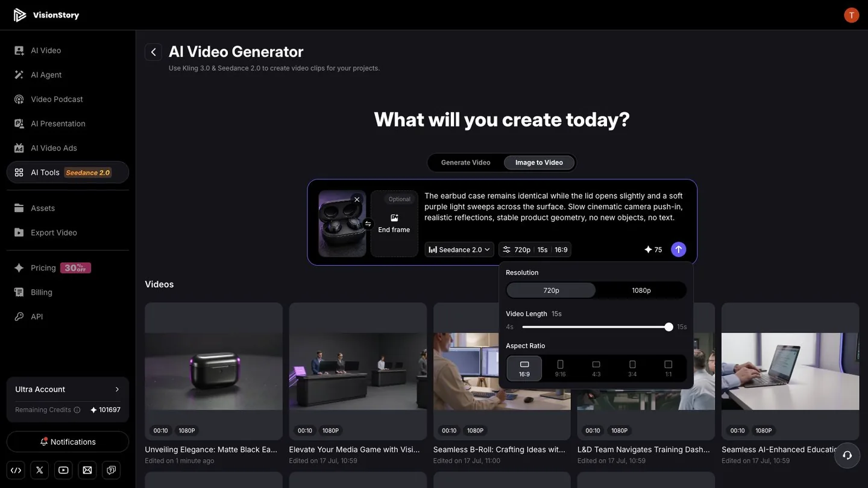Open the Seedance 2.0 model dropdown
Screen dimensions: 868x488
click(x=459, y=249)
